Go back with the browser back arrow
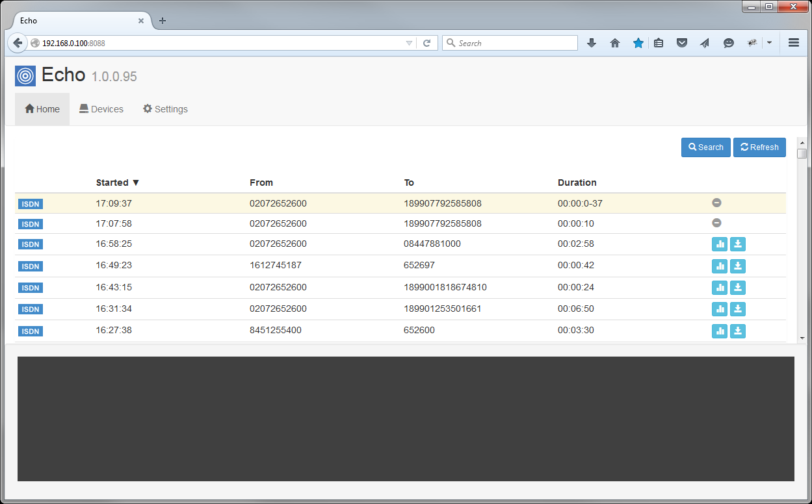Viewport: 812px width, 504px height. pos(18,43)
